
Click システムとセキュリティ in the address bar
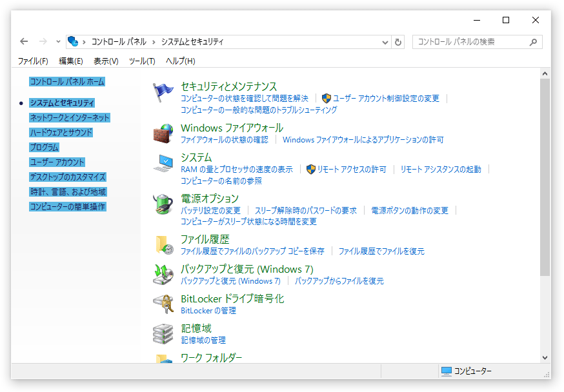pyautogui.click(x=192, y=42)
